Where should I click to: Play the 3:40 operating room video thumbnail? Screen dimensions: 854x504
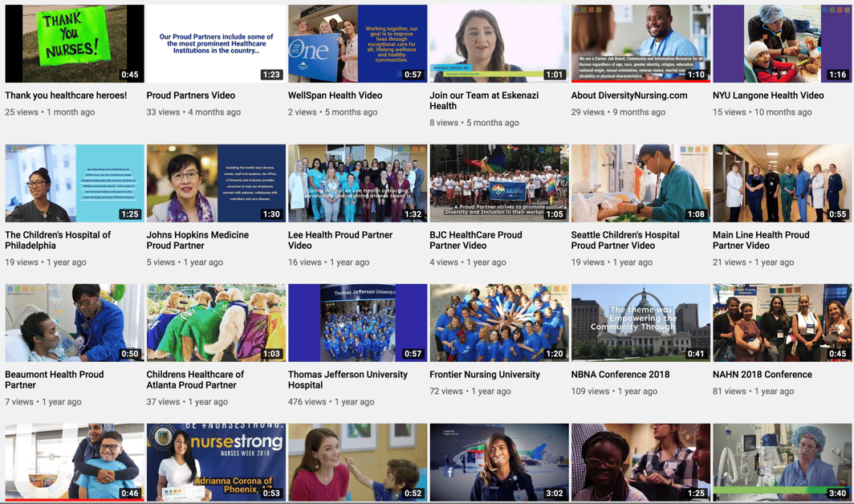(x=783, y=462)
